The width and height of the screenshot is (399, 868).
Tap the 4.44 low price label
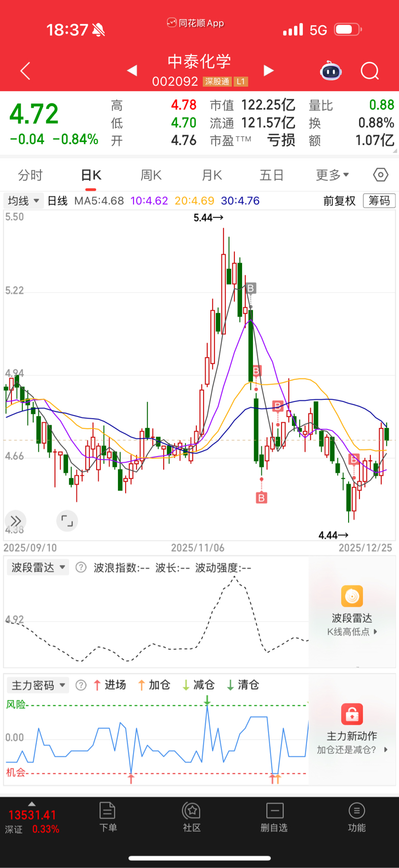click(333, 535)
